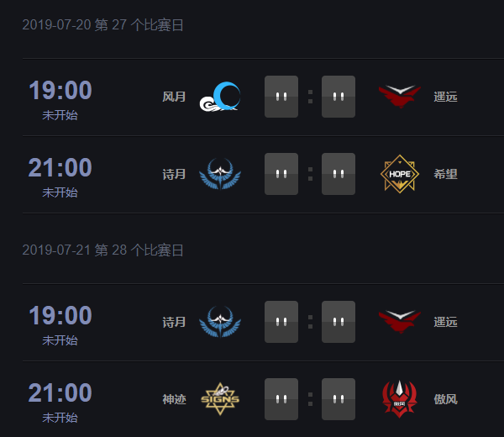Click the 2019-07-21 match day 28 header
Image resolution: width=504 pixels, height=437 pixels.
click(103, 250)
